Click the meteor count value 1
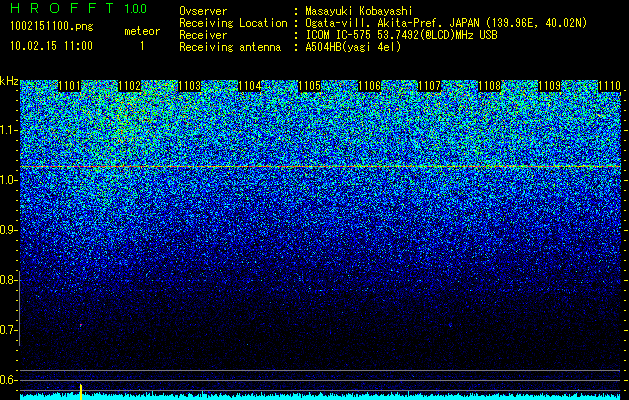This screenshot has height=400, width=629. (142, 46)
